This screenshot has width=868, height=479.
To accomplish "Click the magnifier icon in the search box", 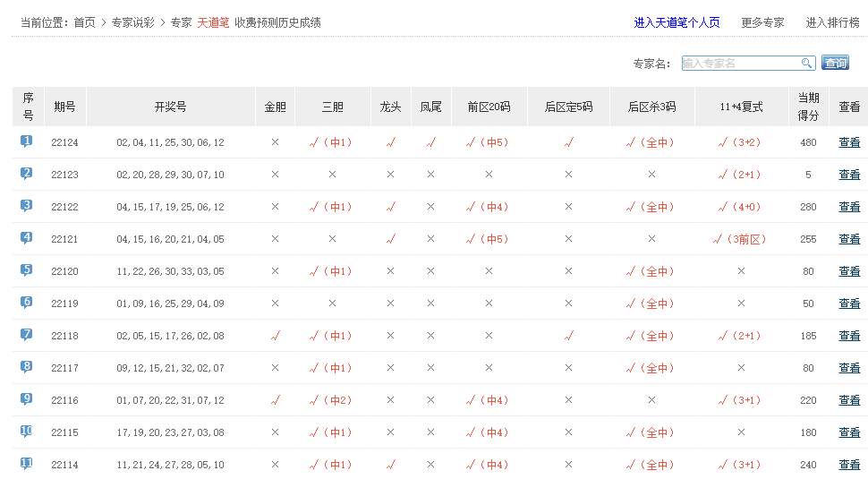I will point(806,63).
